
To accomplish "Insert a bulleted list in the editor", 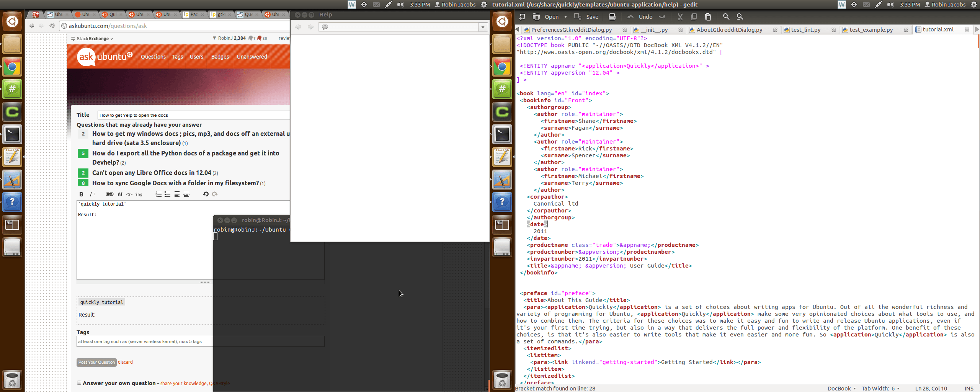I will click(x=168, y=194).
